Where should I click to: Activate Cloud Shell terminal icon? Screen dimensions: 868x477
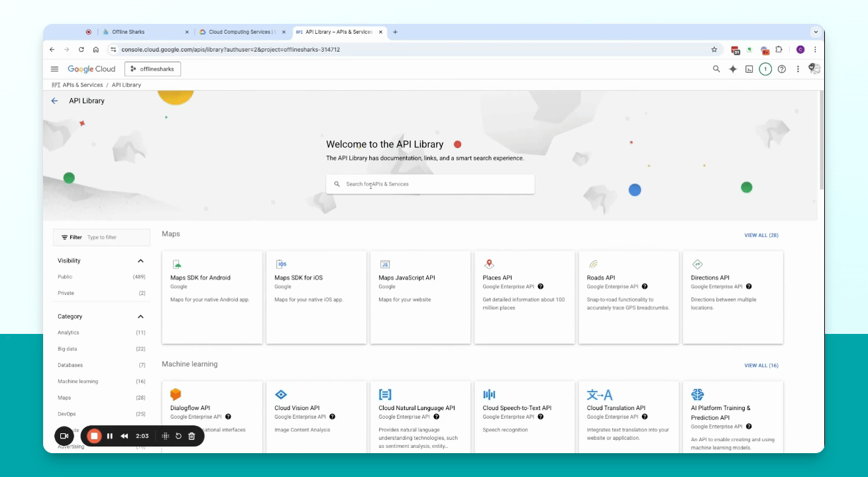pyautogui.click(x=749, y=69)
